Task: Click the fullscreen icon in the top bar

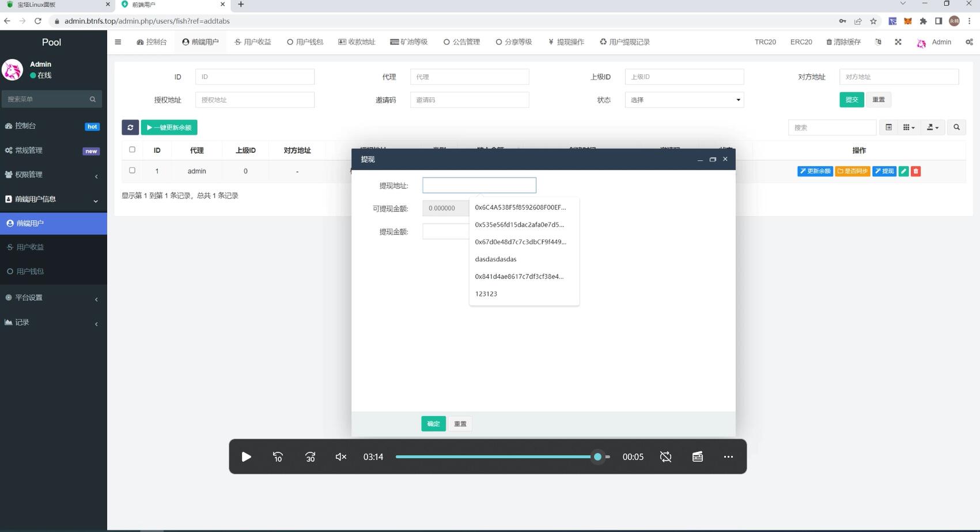Action: pyautogui.click(x=898, y=41)
